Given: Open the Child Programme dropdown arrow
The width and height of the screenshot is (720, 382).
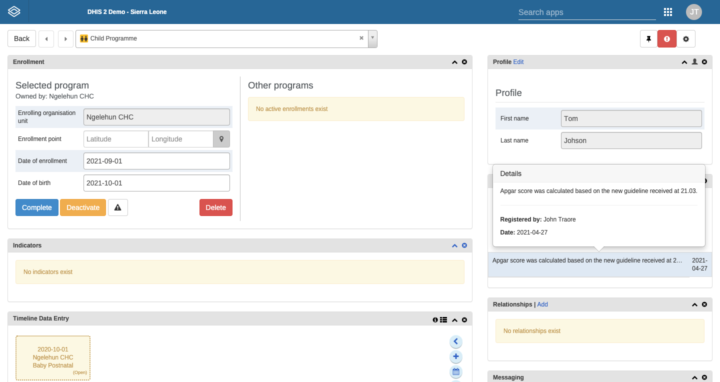Looking at the screenshot, I should (373, 39).
